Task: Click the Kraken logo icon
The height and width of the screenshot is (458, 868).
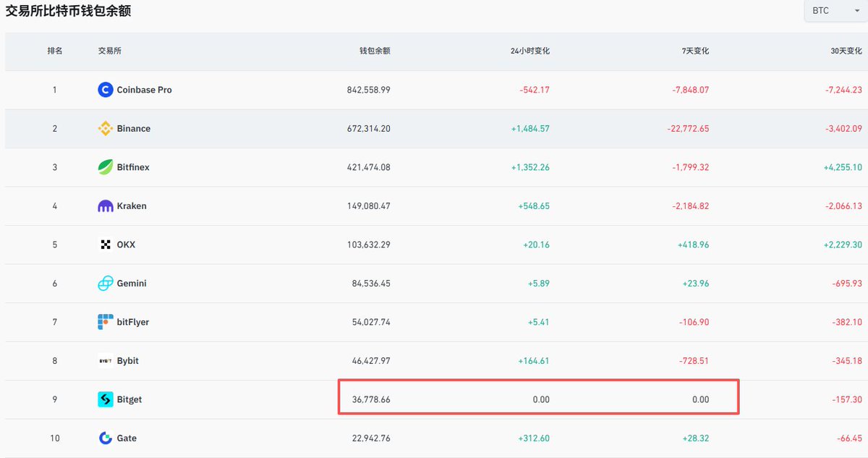Action: pos(106,206)
